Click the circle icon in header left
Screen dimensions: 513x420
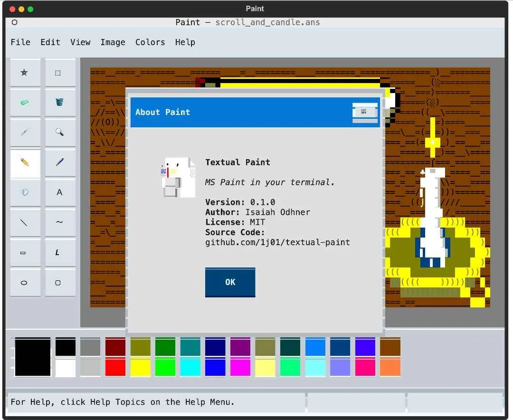[14, 22]
